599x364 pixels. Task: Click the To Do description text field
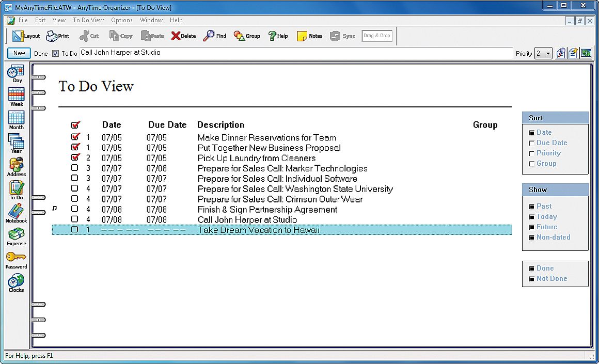coord(294,53)
